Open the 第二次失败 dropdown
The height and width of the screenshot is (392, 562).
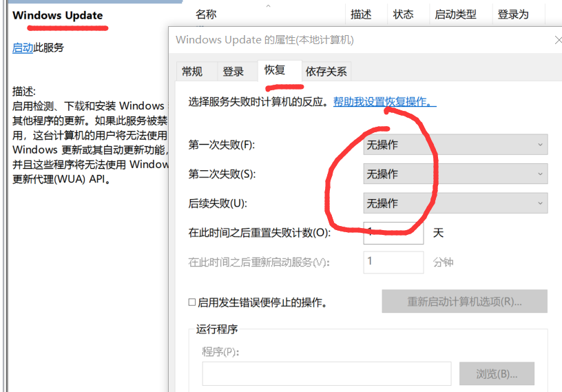click(455, 174)
